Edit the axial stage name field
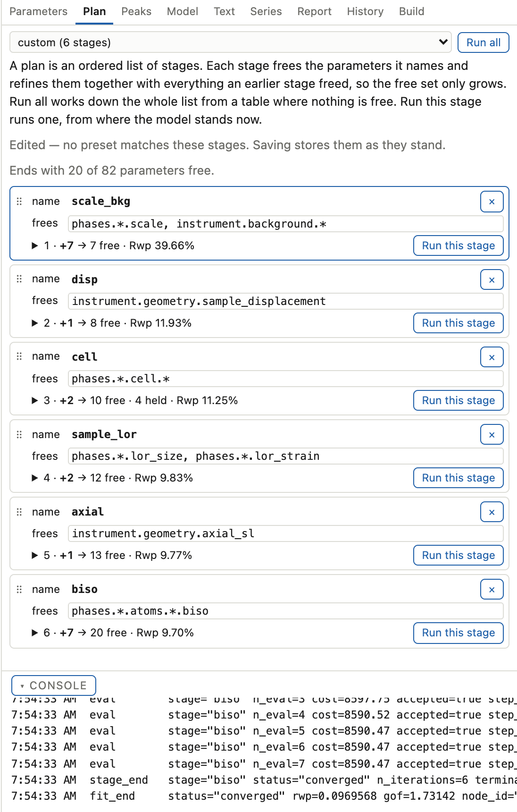This screenshot has width=517, height=812. (273, 512)
